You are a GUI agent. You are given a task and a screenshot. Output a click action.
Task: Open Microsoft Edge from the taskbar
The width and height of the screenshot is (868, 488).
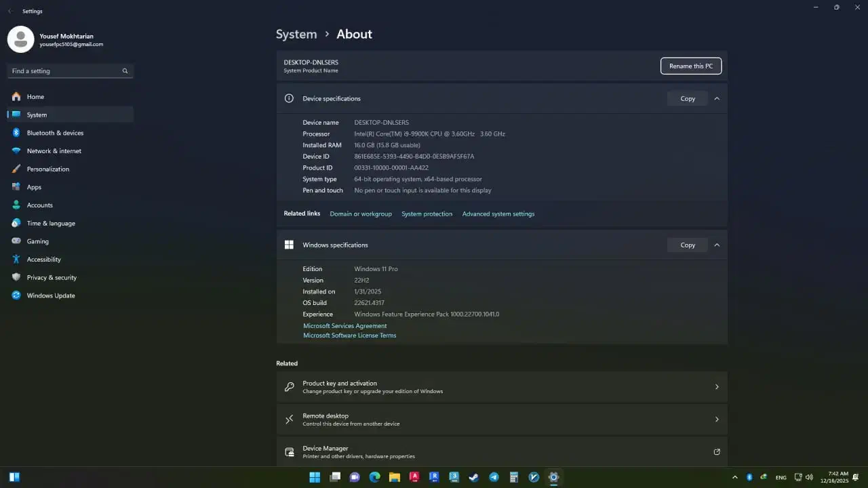374,476
